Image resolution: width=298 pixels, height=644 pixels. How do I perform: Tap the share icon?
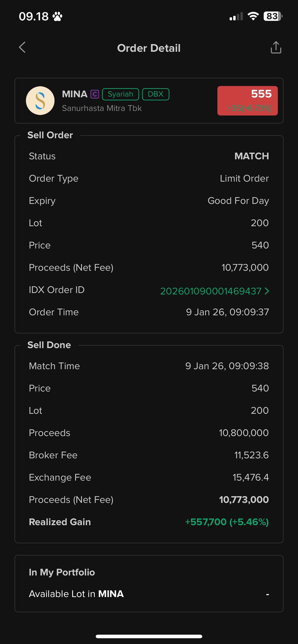pyautogui.click(x=276, y=47)
